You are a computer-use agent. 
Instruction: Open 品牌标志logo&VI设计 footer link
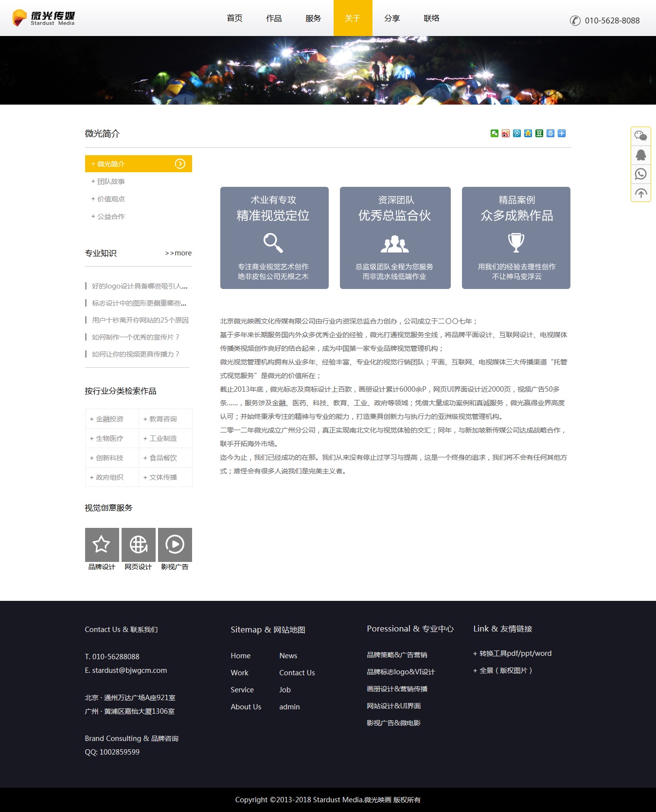pyautogui.click(x=401, y=672)
